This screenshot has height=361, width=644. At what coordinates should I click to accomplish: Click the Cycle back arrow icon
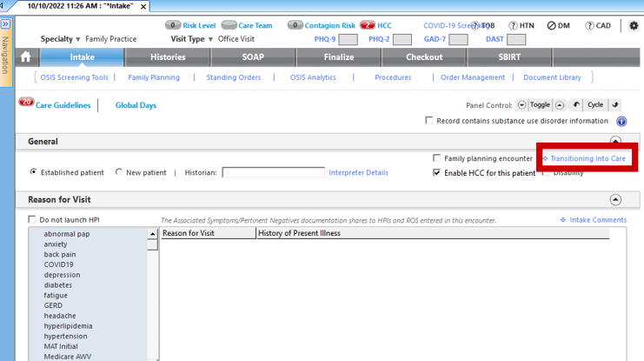576,105
